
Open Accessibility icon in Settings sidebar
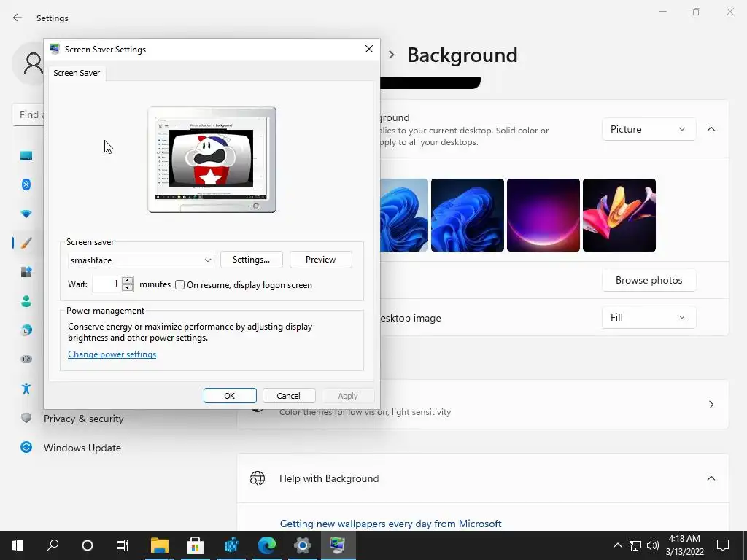click(x=26, y=389)
